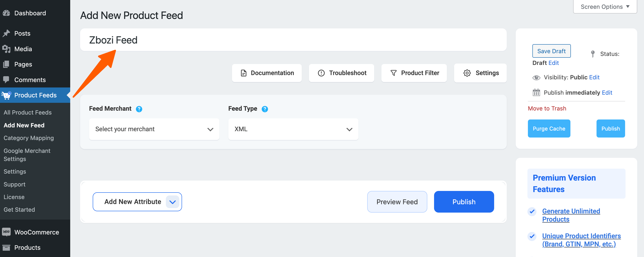The height and width of the screenshot is (257, 644).
Task: Expand the Add New Attribute chevron
Action: pyautogui.click(x=173, y=202)
